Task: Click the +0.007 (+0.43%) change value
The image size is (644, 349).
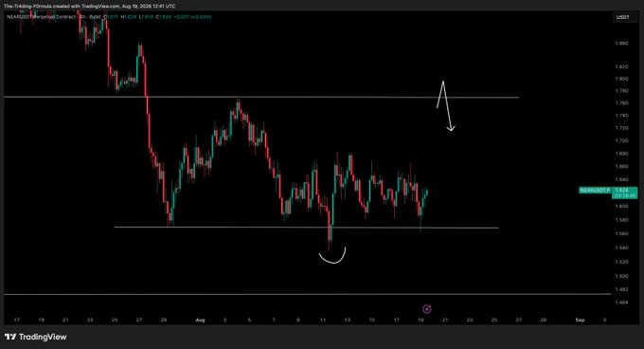Action: tap(192, 17)
